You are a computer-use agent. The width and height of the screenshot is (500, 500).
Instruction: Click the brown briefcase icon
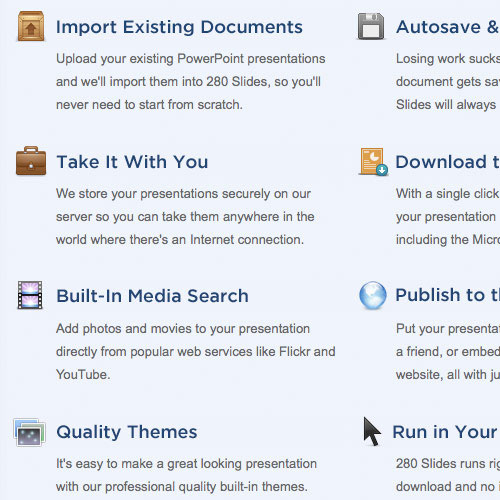(31, 161)
